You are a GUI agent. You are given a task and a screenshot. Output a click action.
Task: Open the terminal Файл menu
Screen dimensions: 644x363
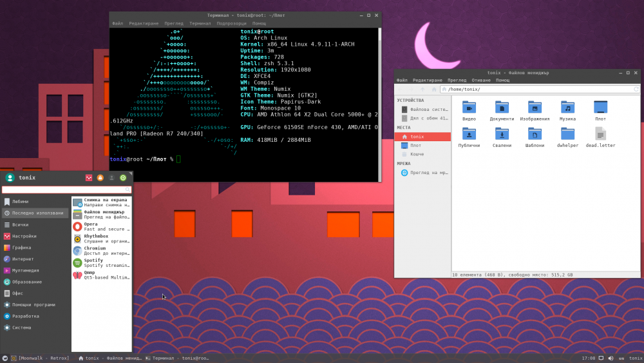click(117, 23)
